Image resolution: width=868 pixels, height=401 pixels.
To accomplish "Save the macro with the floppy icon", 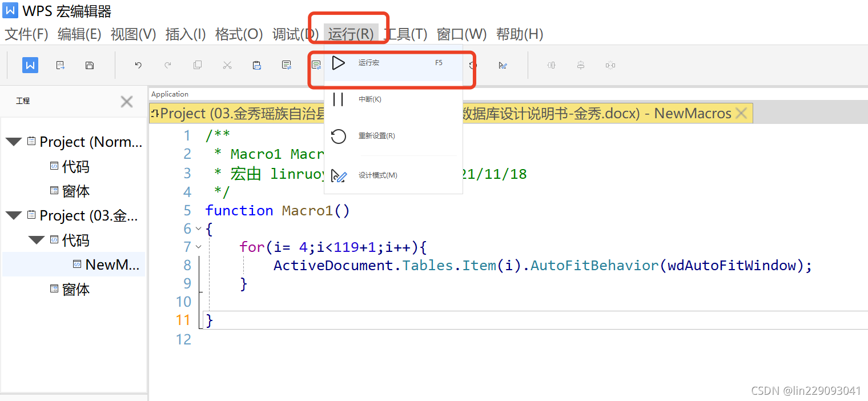I will pos(90,65).
